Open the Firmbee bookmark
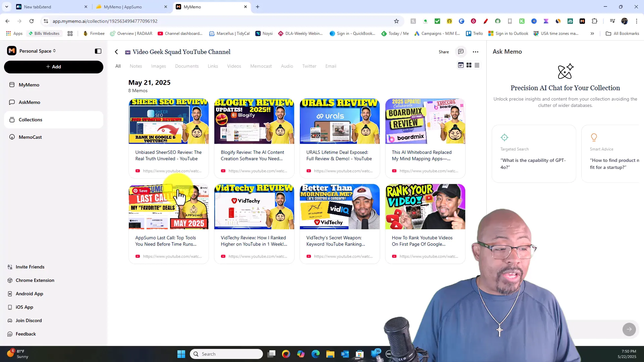Viewport: 644px width, 362px height. 94,34
